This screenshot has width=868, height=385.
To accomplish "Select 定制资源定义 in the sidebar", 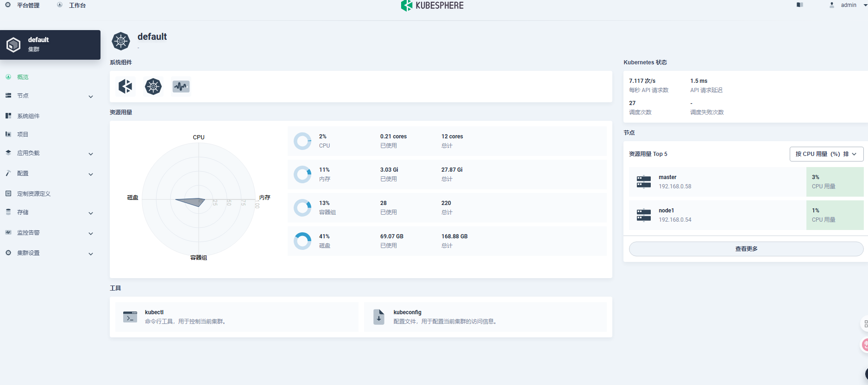I will coord(34,193).
